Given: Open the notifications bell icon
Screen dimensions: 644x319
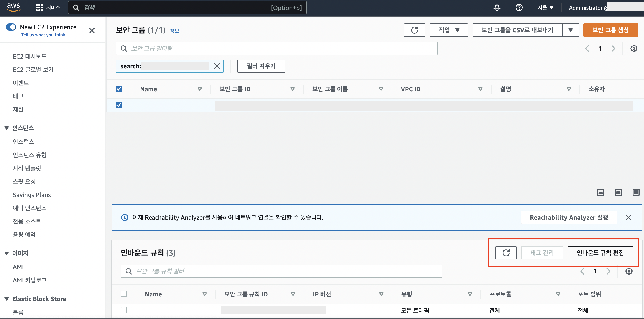Looking at the screenshot, I should (x=497, y=8).
